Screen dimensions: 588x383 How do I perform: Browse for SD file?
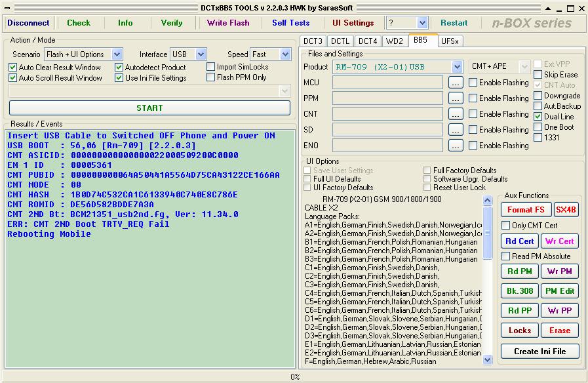click(x=455, y=130)
